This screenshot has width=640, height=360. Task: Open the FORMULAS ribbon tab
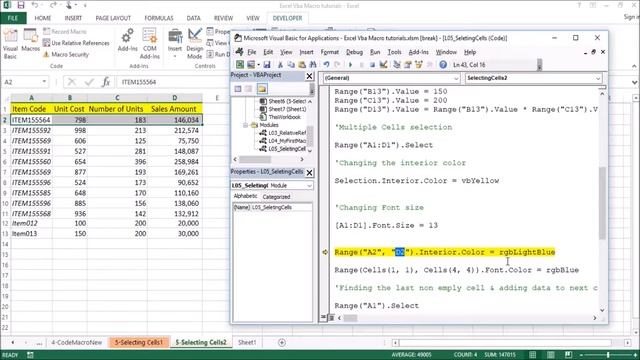pos(159,18)
